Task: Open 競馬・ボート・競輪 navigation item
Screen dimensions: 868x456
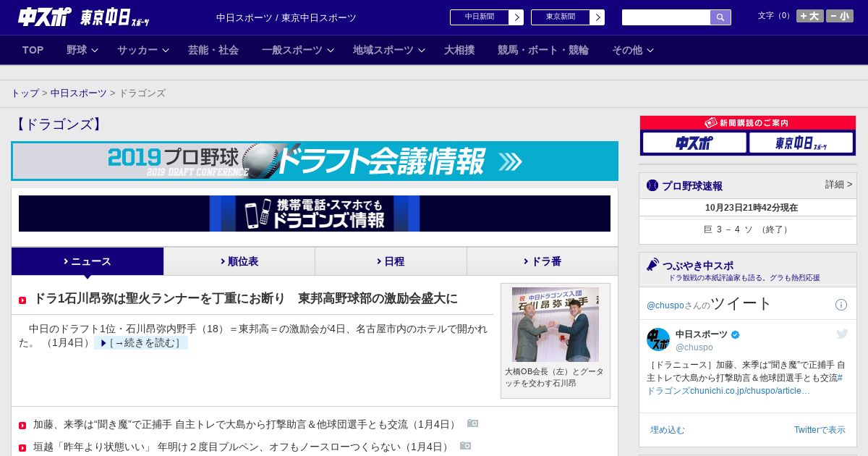Action: point(543,50)
